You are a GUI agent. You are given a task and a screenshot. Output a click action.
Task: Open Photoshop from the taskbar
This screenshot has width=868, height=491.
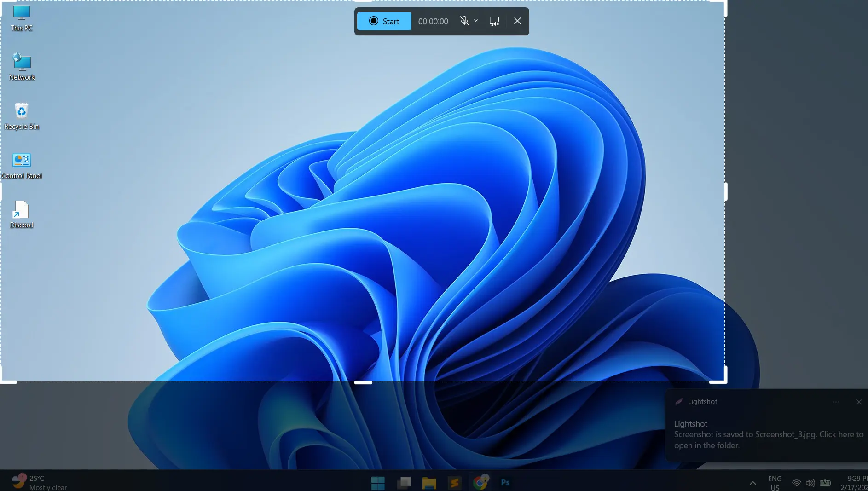pos(504,482)
